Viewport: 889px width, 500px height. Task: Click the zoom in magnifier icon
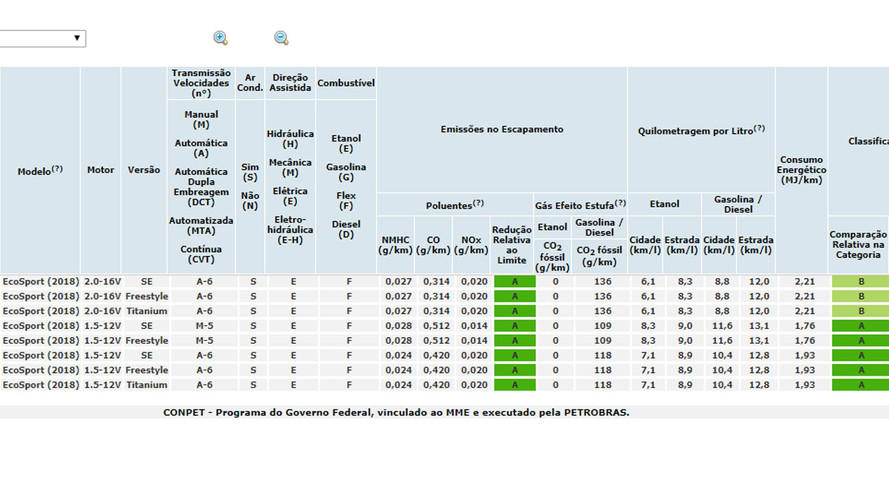(x=220, y=38)
